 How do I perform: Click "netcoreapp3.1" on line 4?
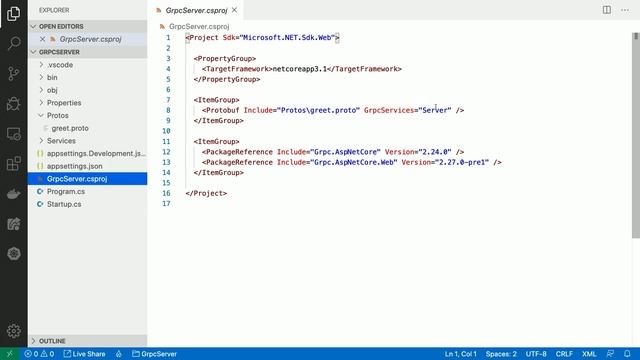(x=300, y=69)
